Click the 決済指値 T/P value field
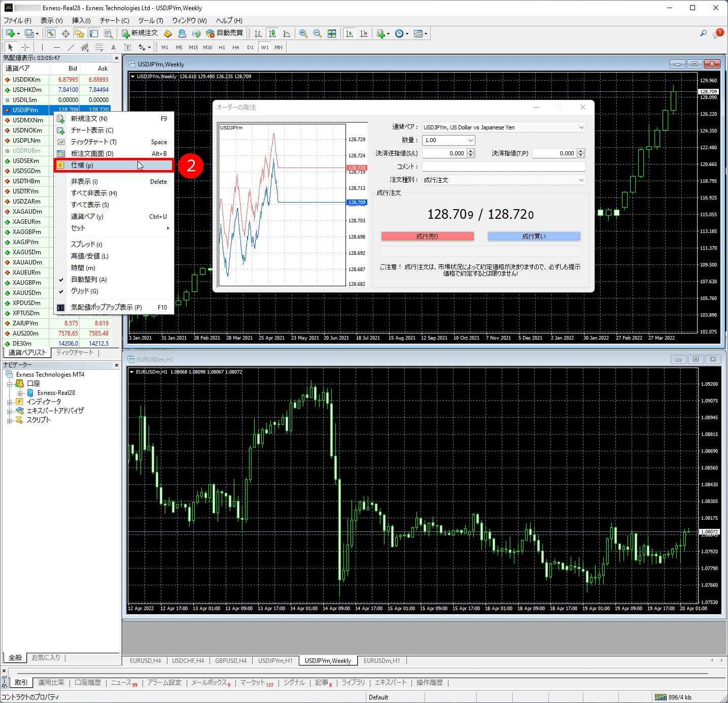 (554, 153)
